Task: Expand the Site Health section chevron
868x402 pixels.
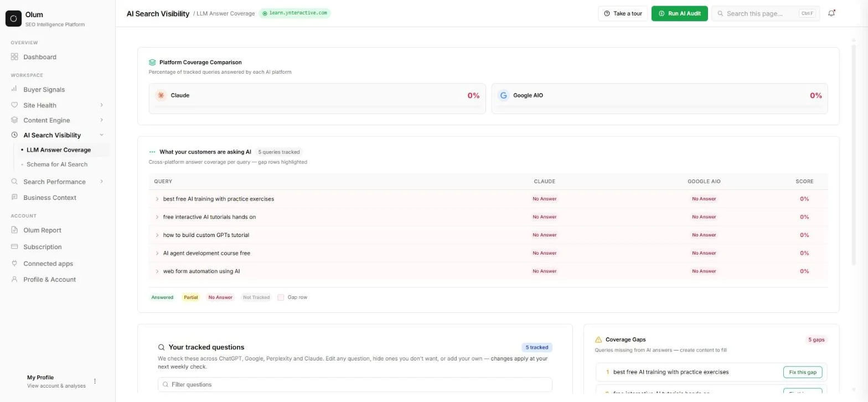Action: (x=101, y=105)
